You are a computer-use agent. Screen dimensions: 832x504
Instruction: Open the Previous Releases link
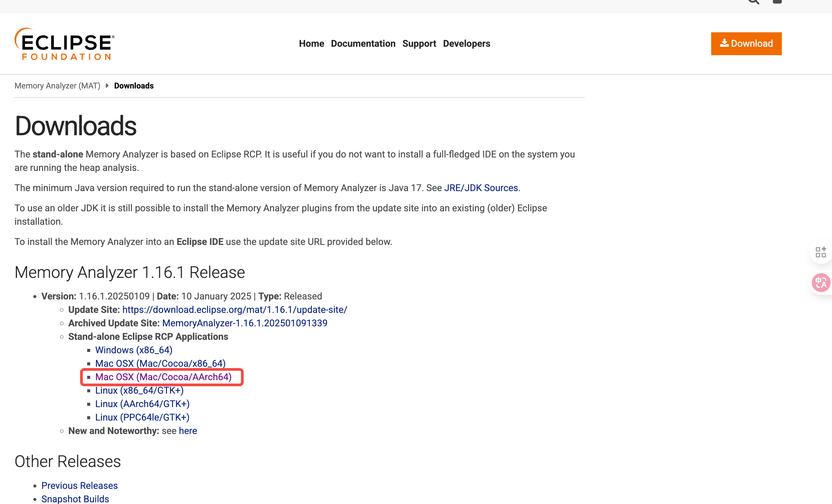(x=79, y=485)
